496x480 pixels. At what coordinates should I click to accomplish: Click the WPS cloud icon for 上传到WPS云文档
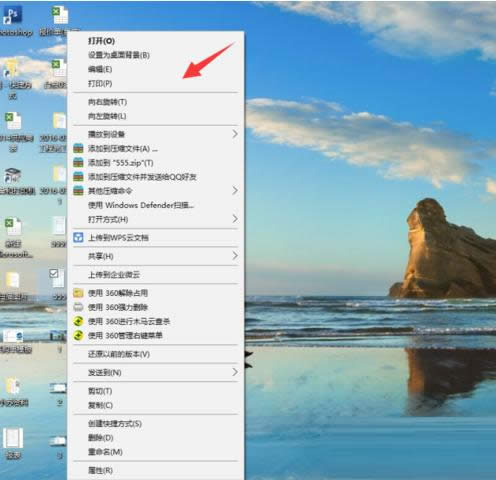[x=78, y=237]
